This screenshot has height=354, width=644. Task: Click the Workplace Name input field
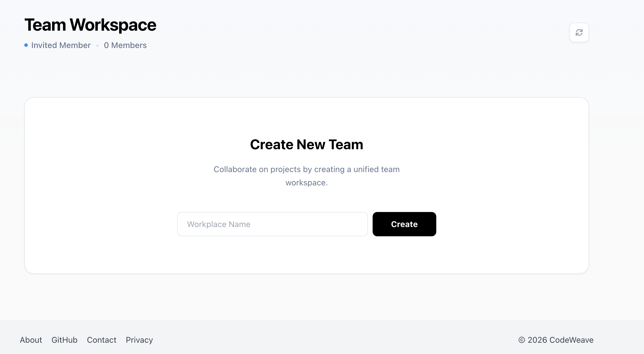272,224
